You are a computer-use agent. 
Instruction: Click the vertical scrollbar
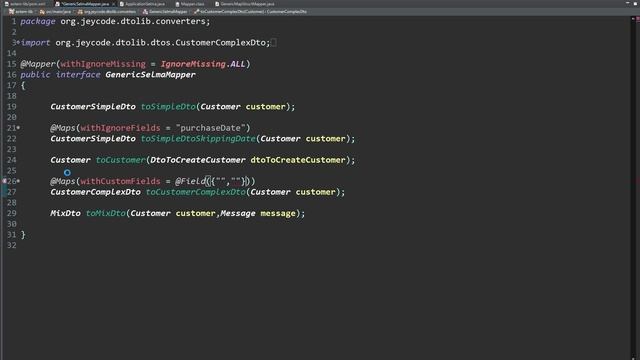633,188
